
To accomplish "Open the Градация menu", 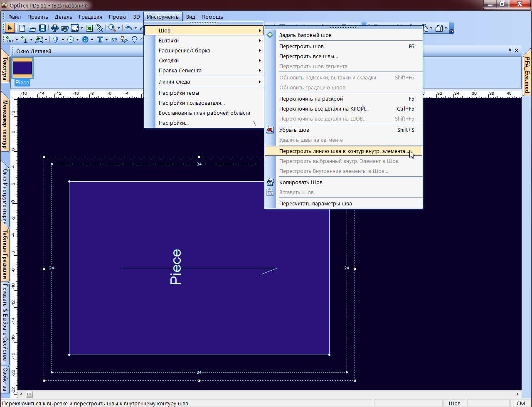I will [x=90, y=17].
